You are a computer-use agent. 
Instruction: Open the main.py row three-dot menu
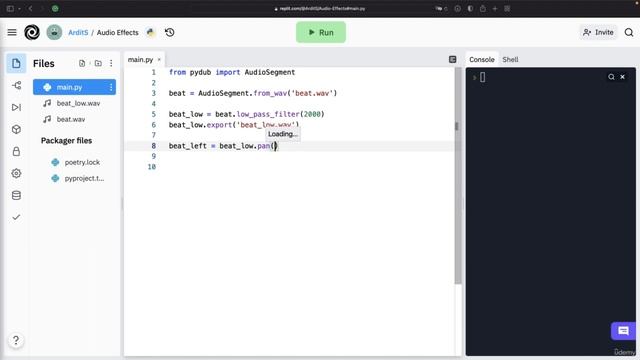(x=111, y=87)
